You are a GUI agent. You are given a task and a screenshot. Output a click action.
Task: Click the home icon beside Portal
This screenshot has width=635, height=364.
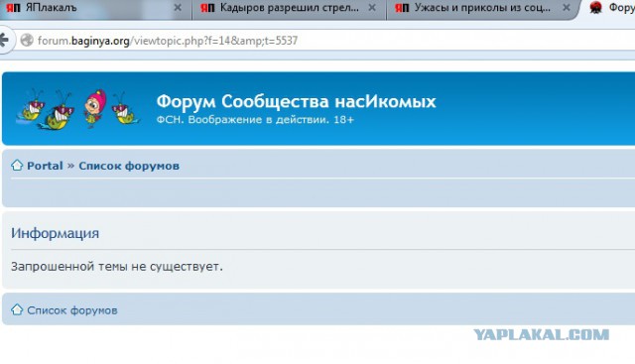tap(17, 166)
